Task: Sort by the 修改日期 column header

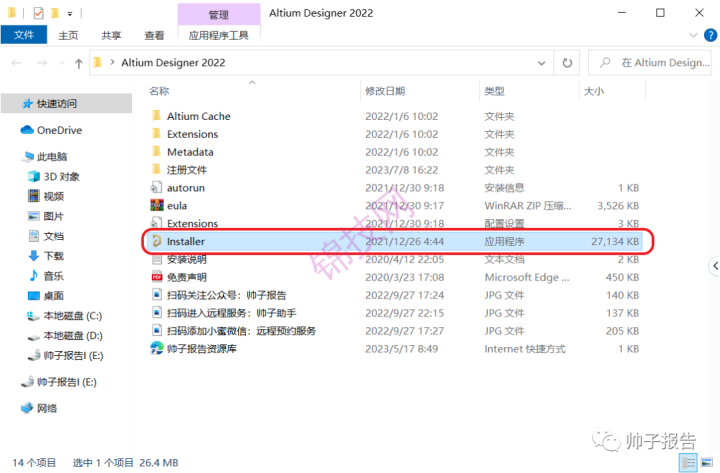Action: tap(385, 91)
